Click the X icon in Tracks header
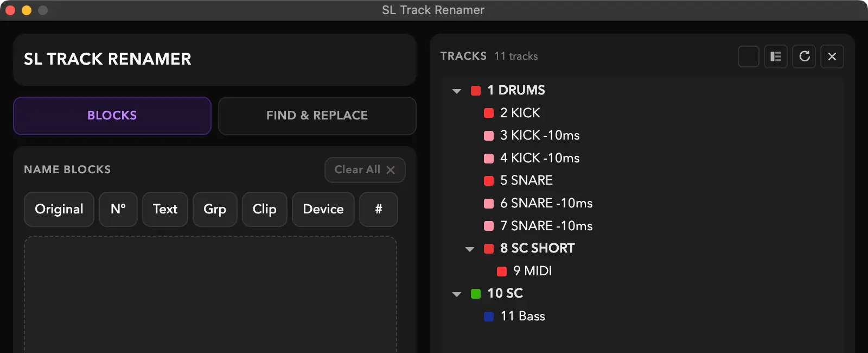 point(832,56)
